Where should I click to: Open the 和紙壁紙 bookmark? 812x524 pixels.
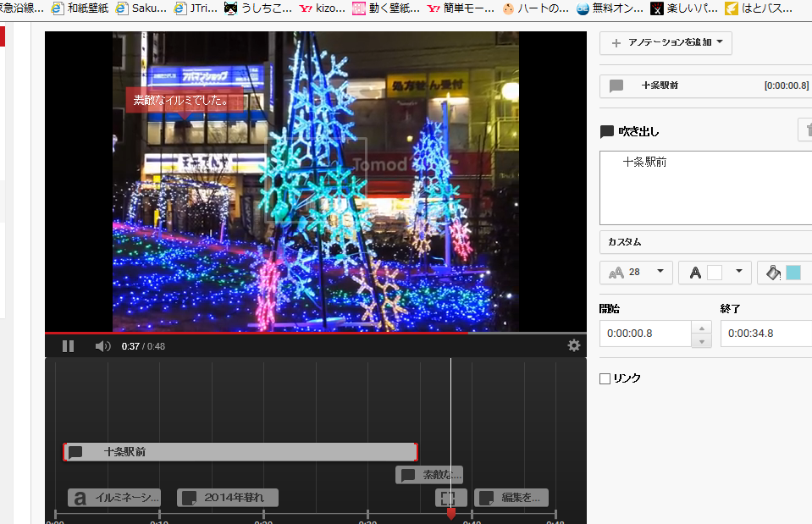(x=80, y=8)
